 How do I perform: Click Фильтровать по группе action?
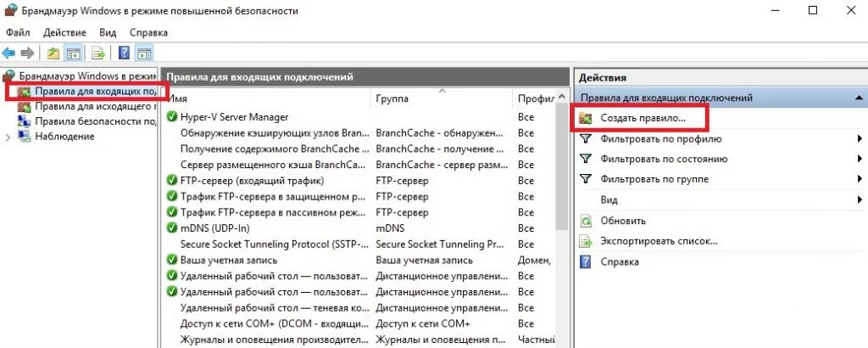[654, 179]
